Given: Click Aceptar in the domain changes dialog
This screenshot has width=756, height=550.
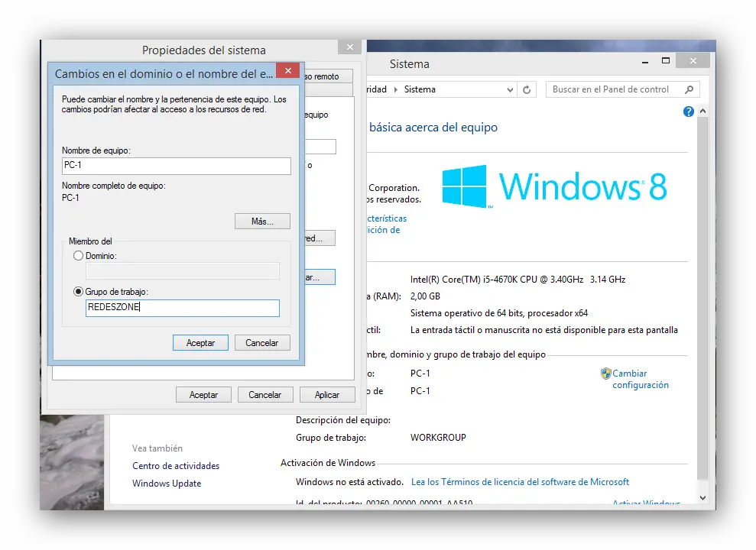Looking at the screenshot, I should click(x=200, y=343).
